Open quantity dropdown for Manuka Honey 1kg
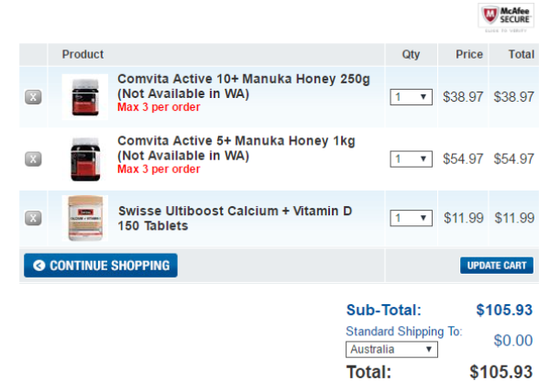The width and height of the screenshot is (550, 392). (411, 159)
